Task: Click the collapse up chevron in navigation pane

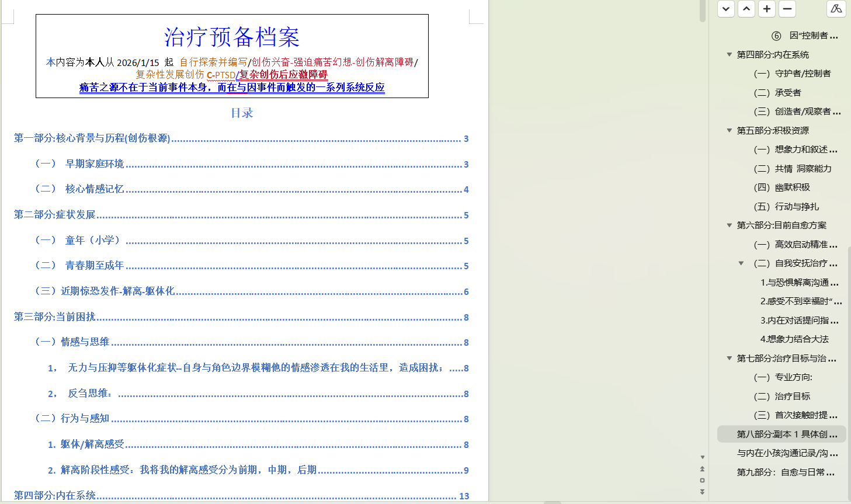Action: click(x=746, y=9)
